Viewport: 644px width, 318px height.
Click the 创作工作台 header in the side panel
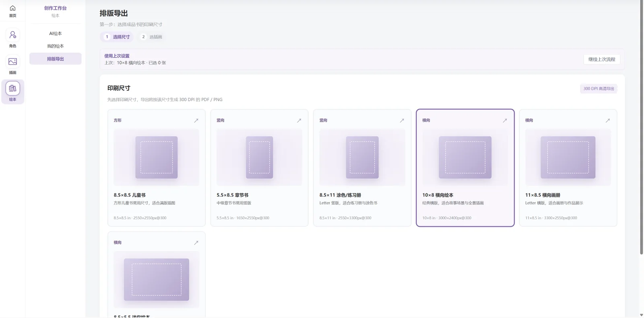pos(56,8)
